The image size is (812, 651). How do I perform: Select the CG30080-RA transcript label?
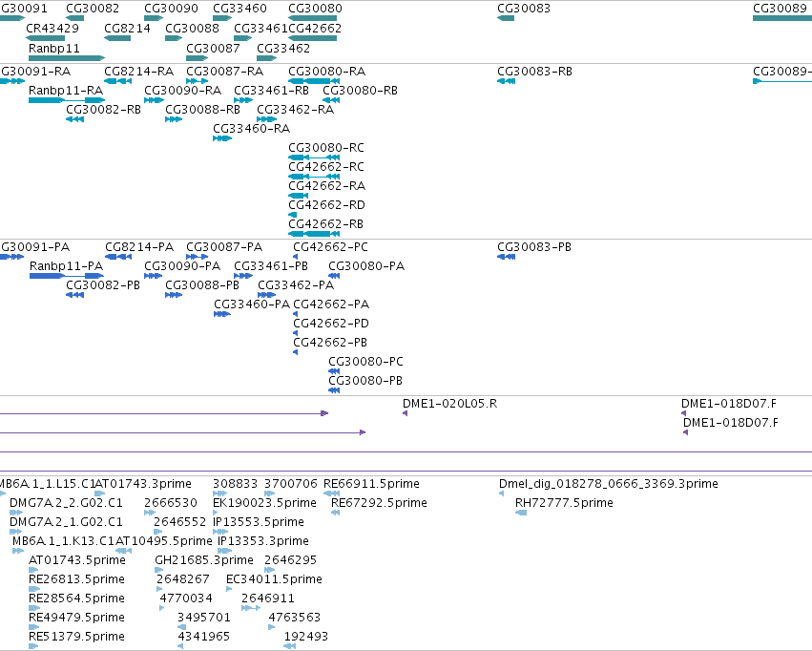click(x=326, y=72)
